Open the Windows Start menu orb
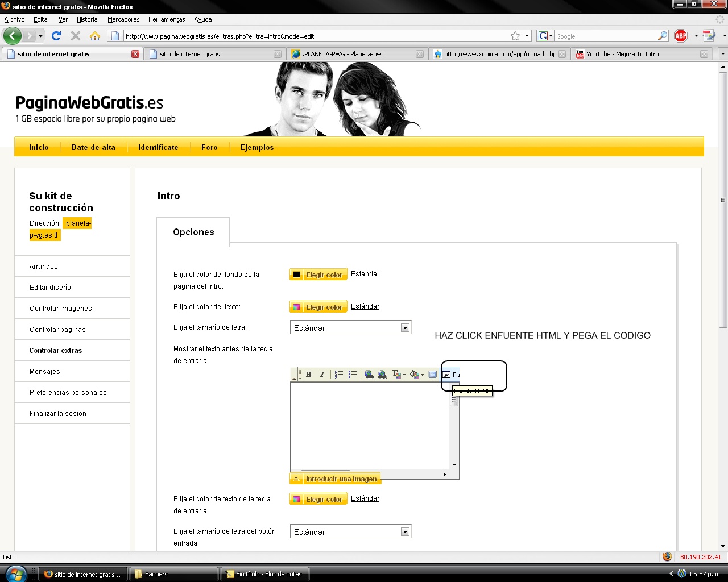Image resolution: width=728 pixels, height=582 pixels. (15, 573)
